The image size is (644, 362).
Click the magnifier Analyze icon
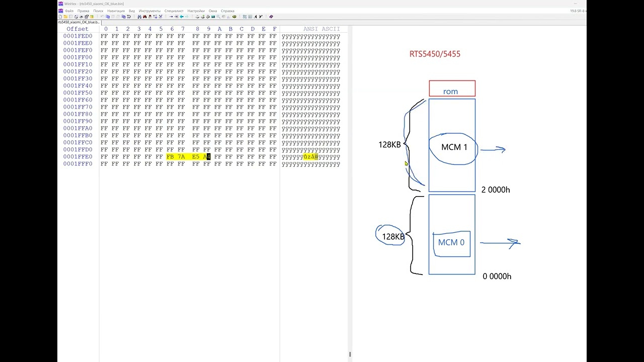[218, 16]
